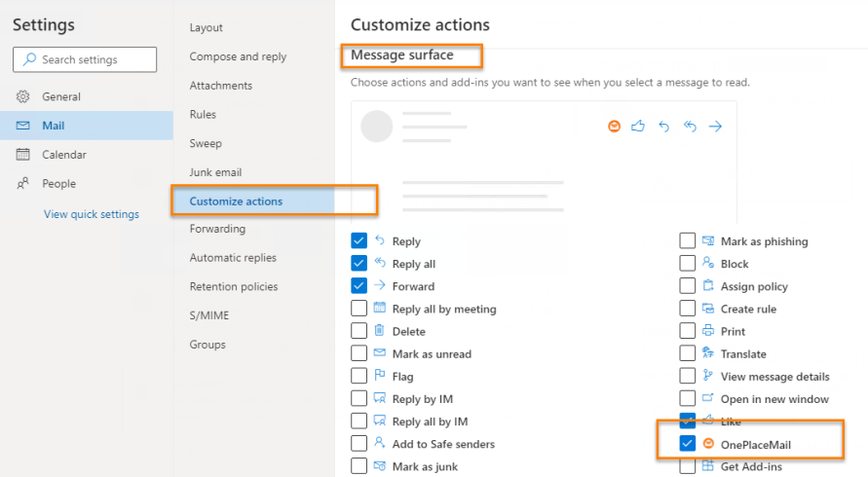Click the Forward arrow icon in preview
The image size is (868, 477).
click(715, 127)
